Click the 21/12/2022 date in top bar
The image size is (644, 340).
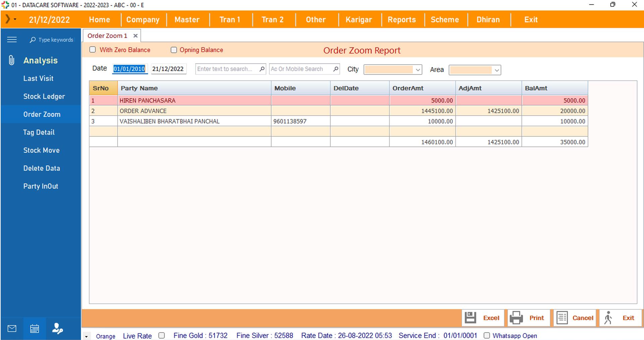point(49,20)
